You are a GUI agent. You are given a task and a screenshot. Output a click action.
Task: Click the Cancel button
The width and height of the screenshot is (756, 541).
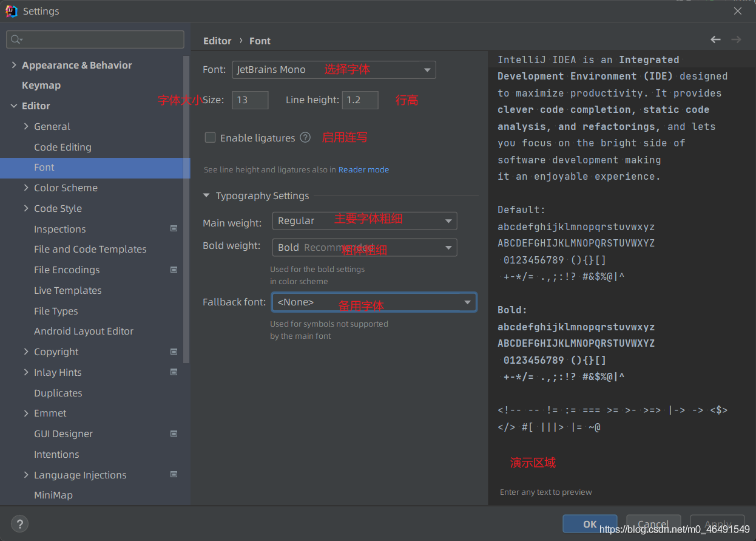(653, 524)
